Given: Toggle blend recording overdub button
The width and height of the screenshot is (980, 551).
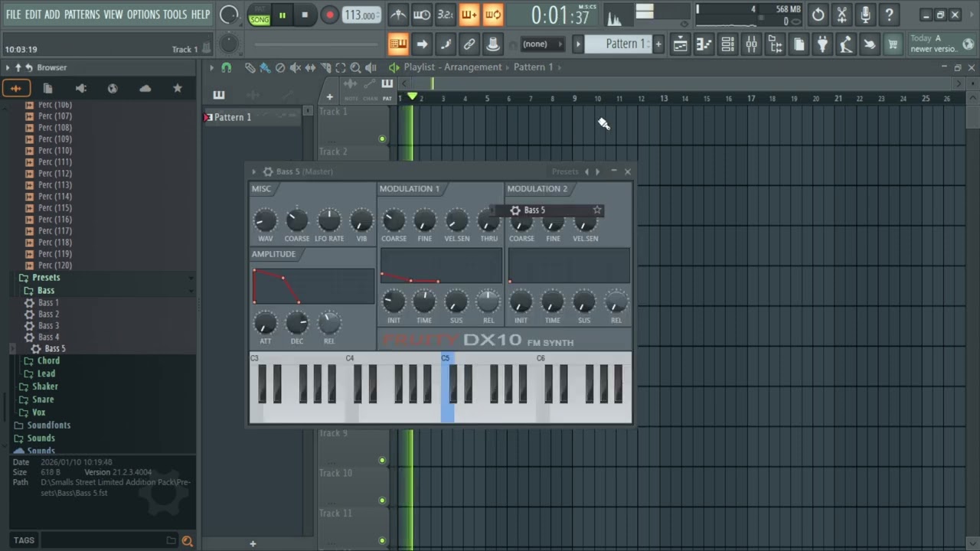Looking at the screenshot, I should pyautogui.click(x=469, y=15).
